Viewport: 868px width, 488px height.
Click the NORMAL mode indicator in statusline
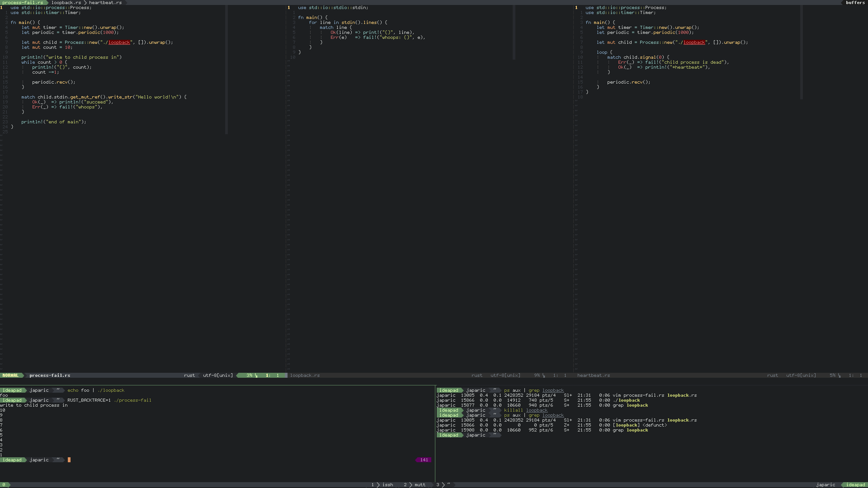(10, 375)
